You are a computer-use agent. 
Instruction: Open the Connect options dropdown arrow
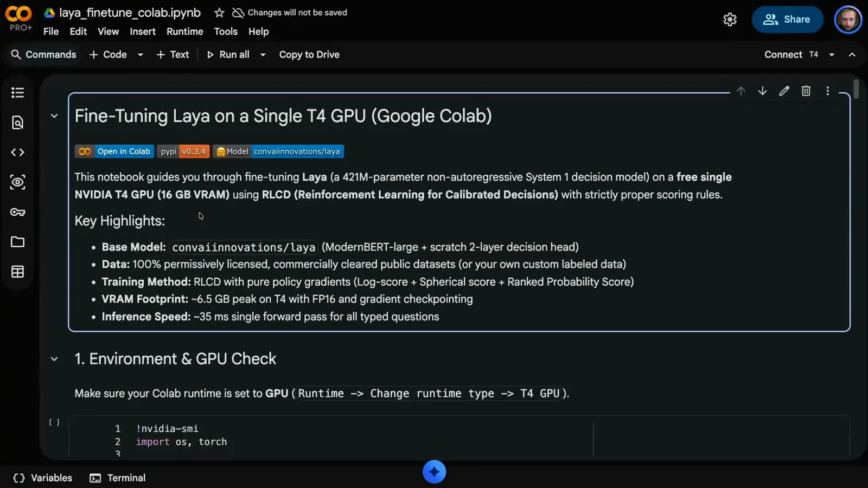832,55
